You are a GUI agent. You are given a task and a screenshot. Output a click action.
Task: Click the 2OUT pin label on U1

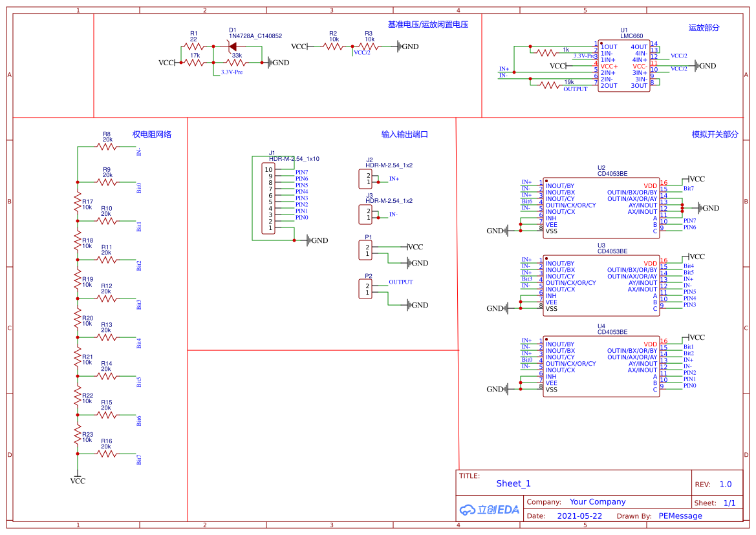coord(609,86)
